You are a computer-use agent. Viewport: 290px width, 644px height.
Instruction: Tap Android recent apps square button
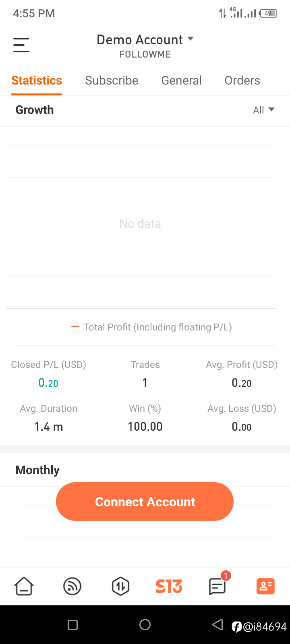(72, 625)
